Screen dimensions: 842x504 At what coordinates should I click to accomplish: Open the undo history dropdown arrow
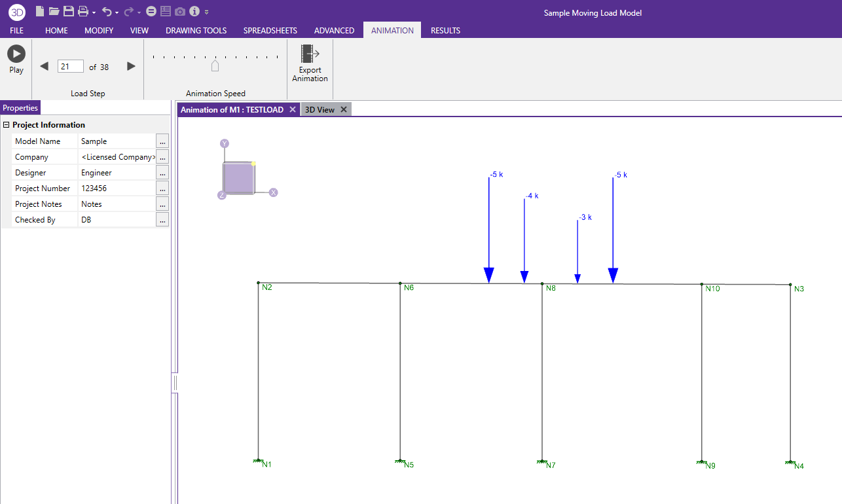click(x=117, y=12)
